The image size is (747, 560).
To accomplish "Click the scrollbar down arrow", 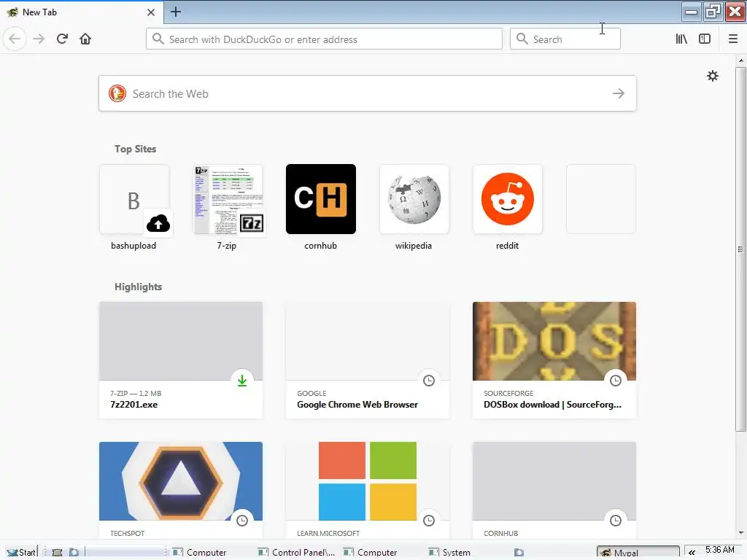I will tap(741, 533).
